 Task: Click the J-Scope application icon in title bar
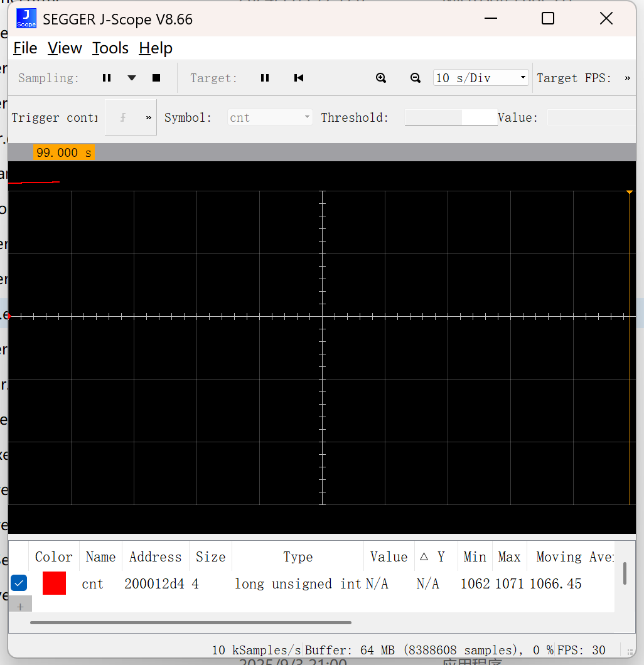click(26, 19)
